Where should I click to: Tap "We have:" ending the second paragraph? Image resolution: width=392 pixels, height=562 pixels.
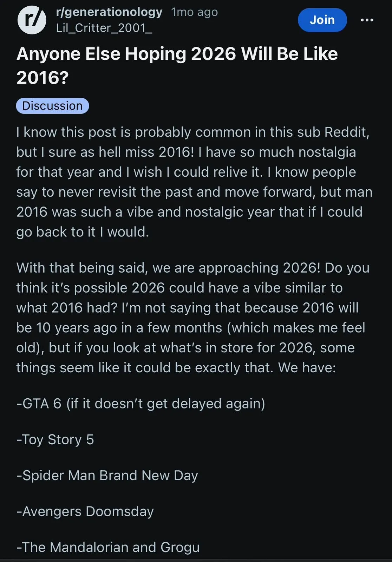click(x=307, y=368)
